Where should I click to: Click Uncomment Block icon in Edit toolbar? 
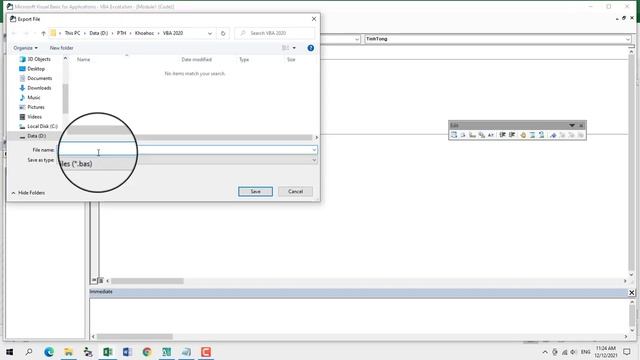click(542, 135)
